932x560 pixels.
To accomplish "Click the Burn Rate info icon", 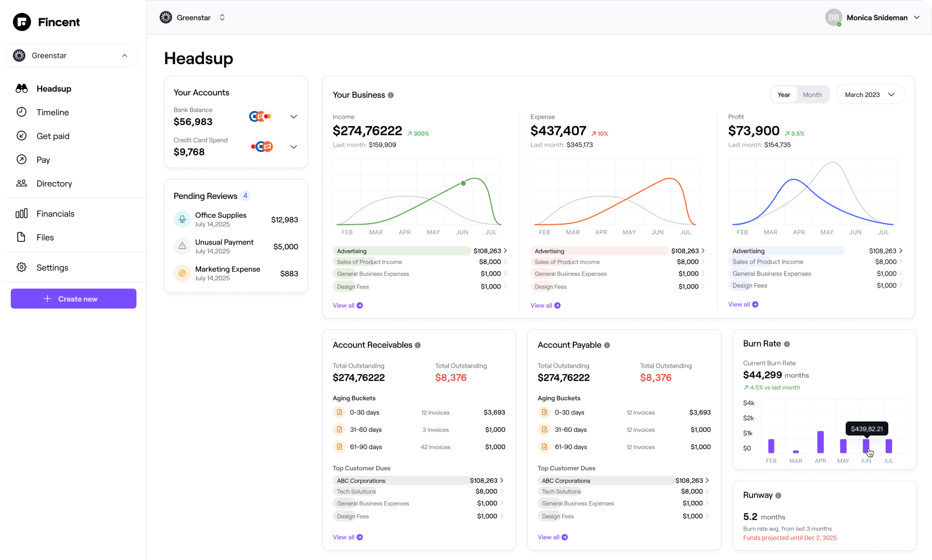I will click(x=787, y=344).
